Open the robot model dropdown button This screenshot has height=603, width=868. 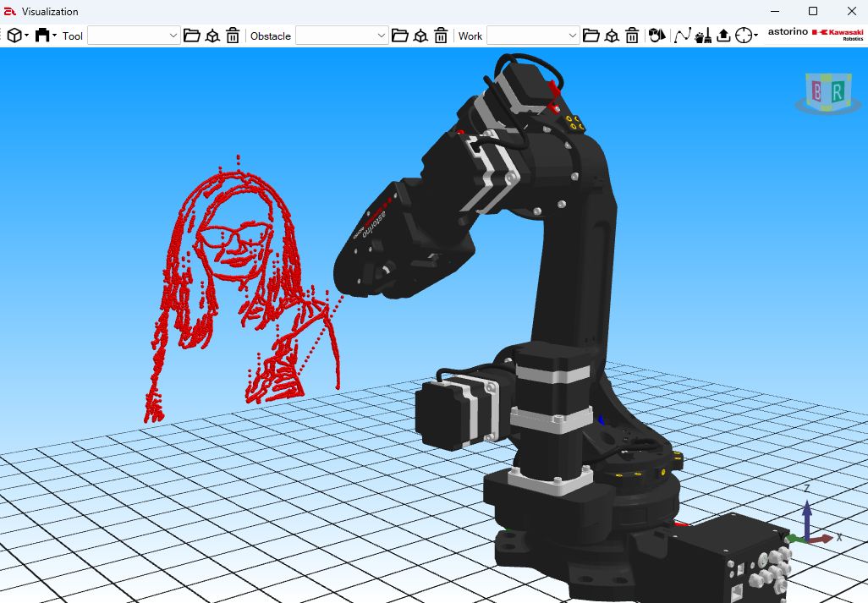[x=46, y=36]
